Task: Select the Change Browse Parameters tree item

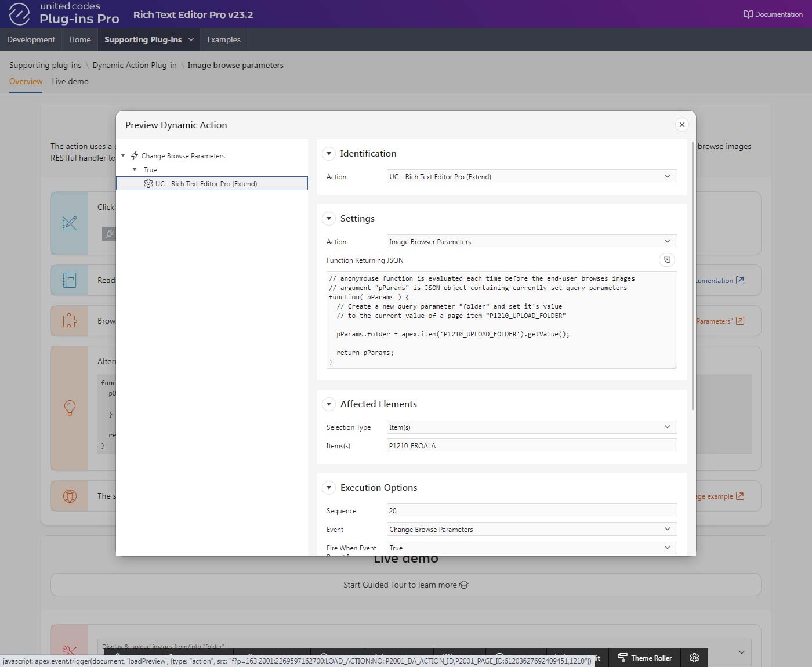Action: (x=183, y=156)
